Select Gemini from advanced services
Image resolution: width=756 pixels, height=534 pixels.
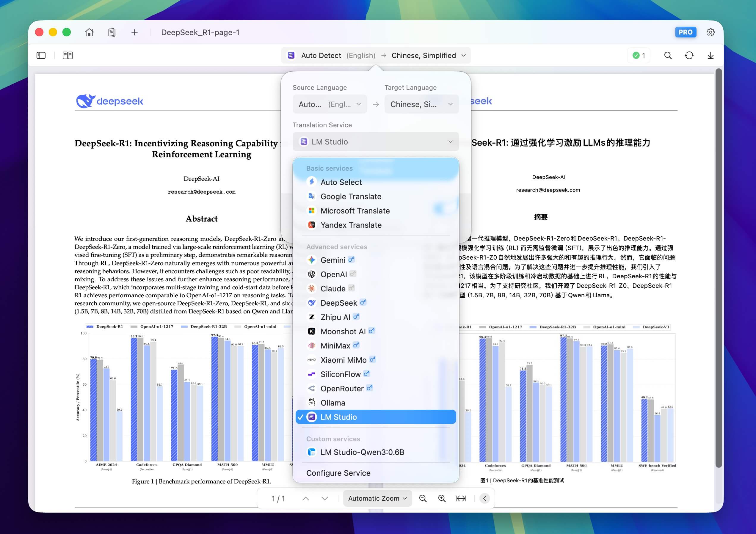pos(376,260)
